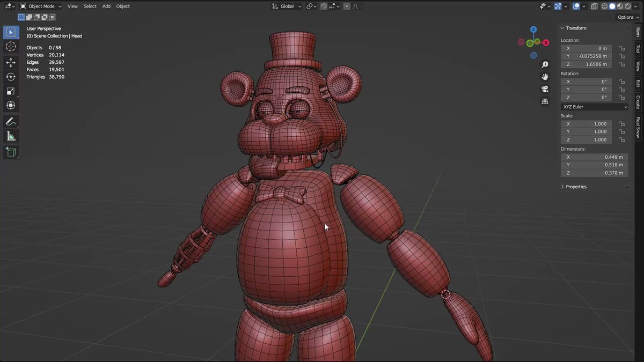Collapse the Transform panel
This screenshot has height=362, width=644.
pyautogui.click(x=576, y=28)
